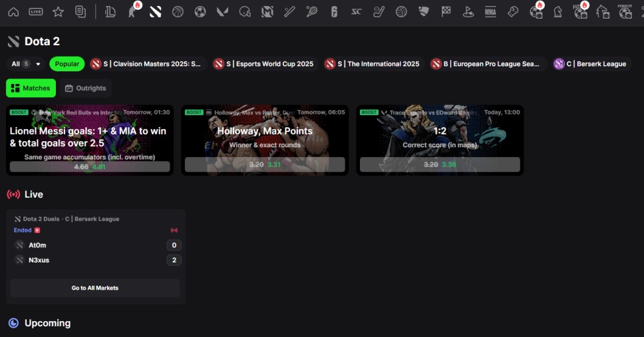
Task: Open the All tournaments dropdown
Action: coord(26,64)
